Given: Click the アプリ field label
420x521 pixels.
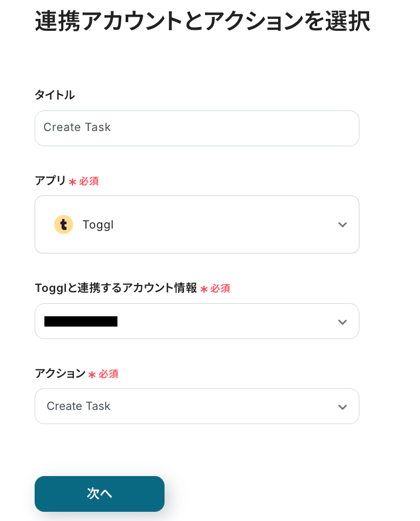Looking at the screenshot, I should click(50, 181).
